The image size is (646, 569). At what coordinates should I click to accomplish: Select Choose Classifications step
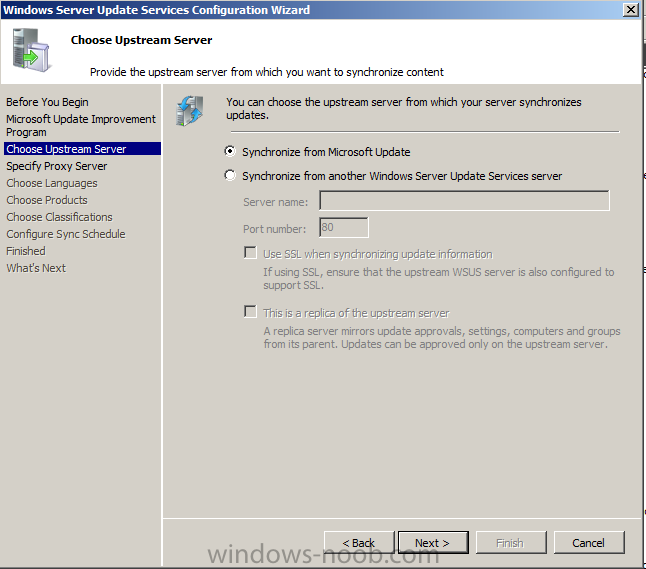point(59,217)
